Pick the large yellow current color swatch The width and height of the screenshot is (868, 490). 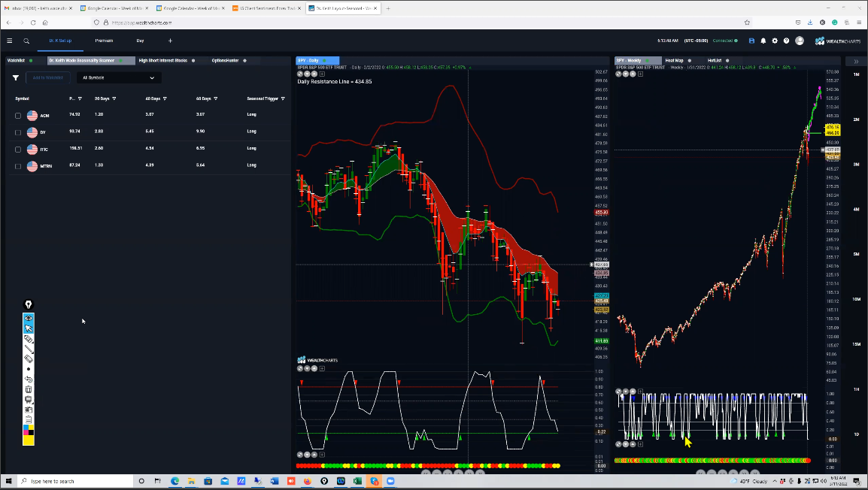29,440
